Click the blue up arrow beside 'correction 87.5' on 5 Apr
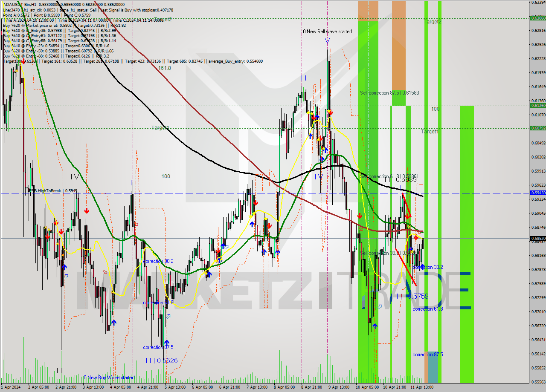The image size is (546, 392). coord(167,343)
